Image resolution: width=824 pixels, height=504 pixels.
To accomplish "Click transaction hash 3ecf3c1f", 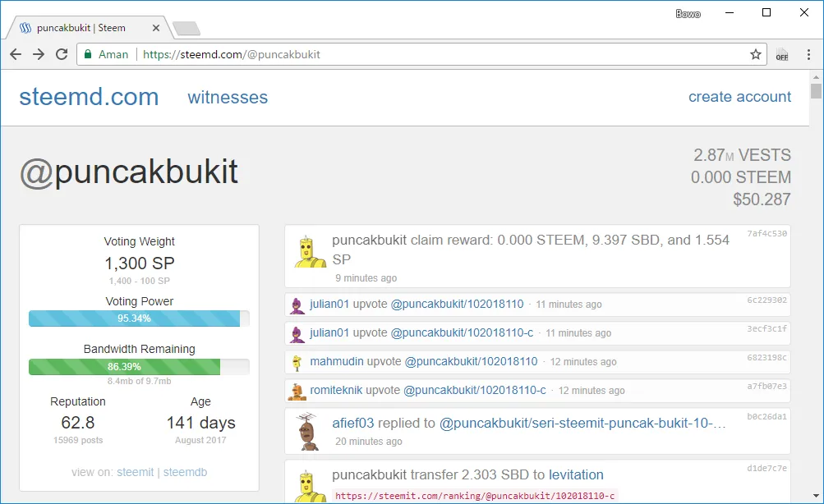I will point(766,328).
